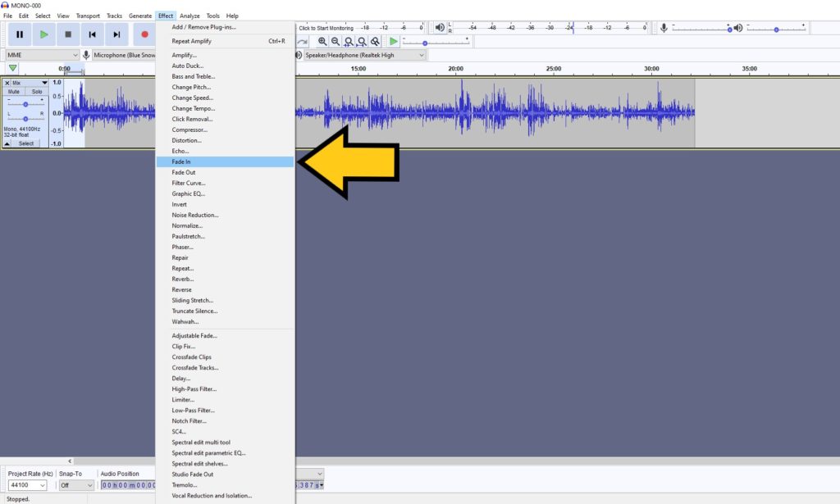Click the Fit Project in Window zoom icon
This screenshot has width=840, height=504.
pos(361,41)
